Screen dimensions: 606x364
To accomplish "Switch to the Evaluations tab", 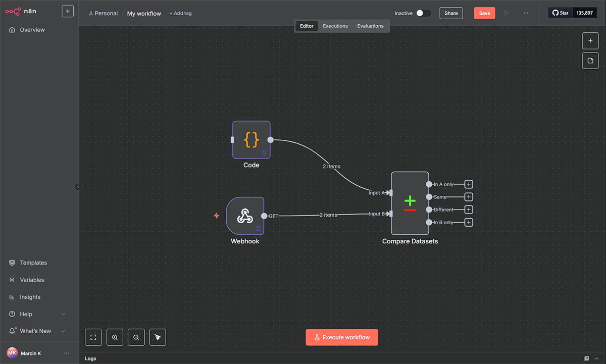I will pyautogui.click(x=370, y=26).
